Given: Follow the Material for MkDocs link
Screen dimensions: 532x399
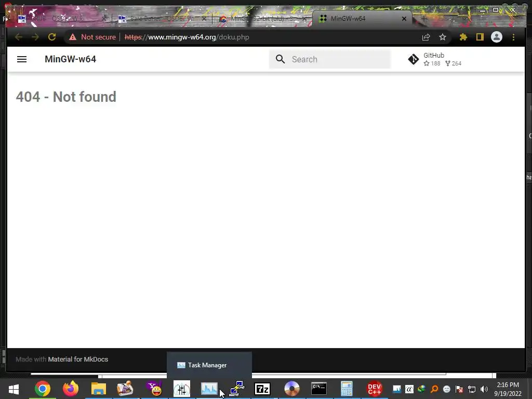Looking at the screenshot, I should click(78, 360).
